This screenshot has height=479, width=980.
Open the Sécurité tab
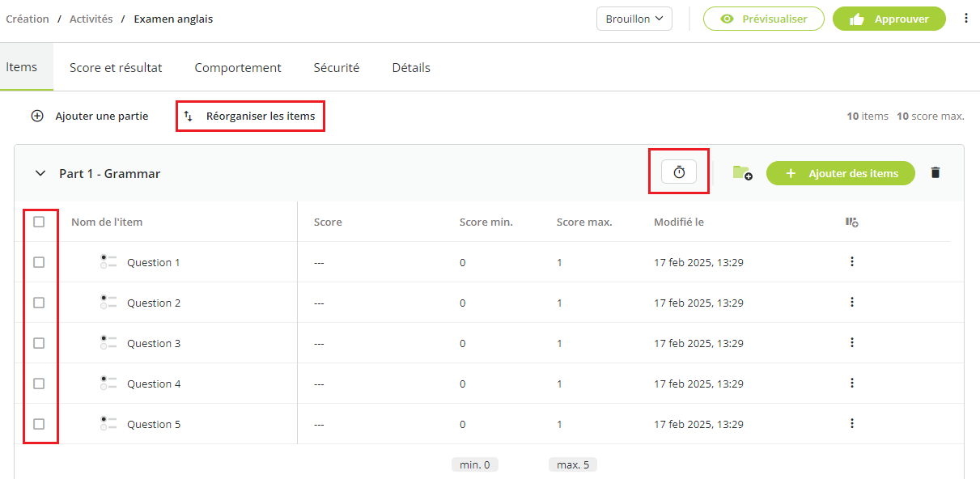point(336,68)
